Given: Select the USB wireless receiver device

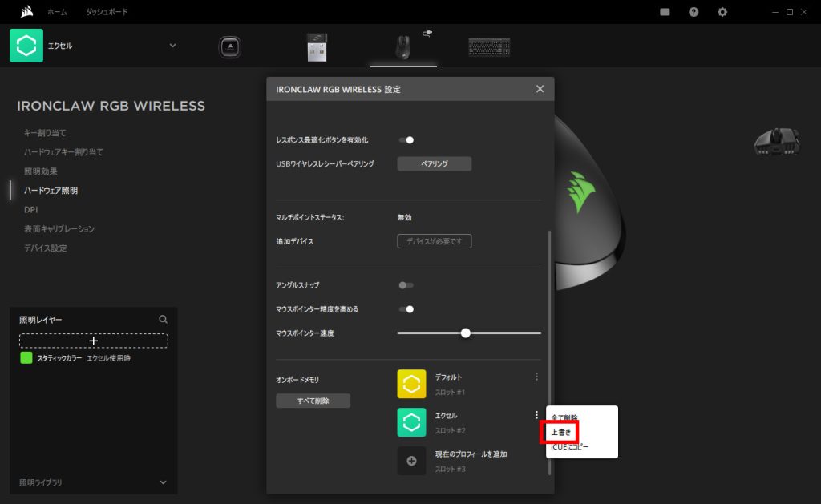Looking at the screenshot, I should click(x=317, y=47).
